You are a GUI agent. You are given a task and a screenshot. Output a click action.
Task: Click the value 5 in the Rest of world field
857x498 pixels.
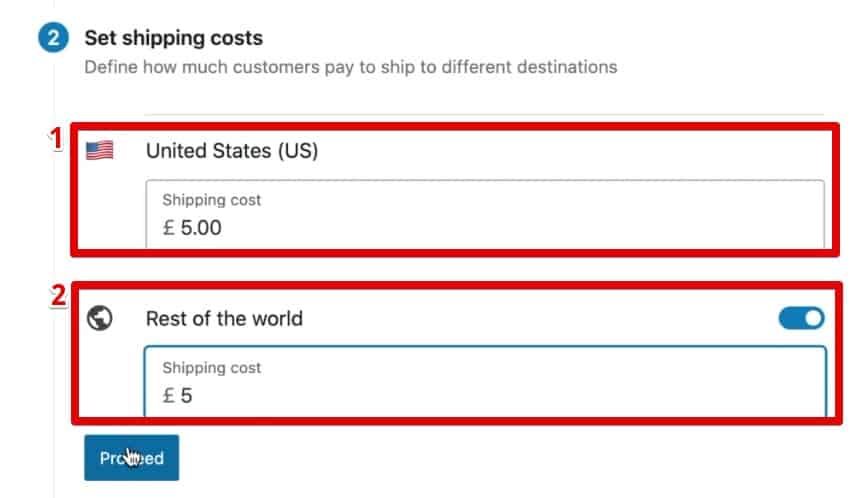tap(186, 395)
